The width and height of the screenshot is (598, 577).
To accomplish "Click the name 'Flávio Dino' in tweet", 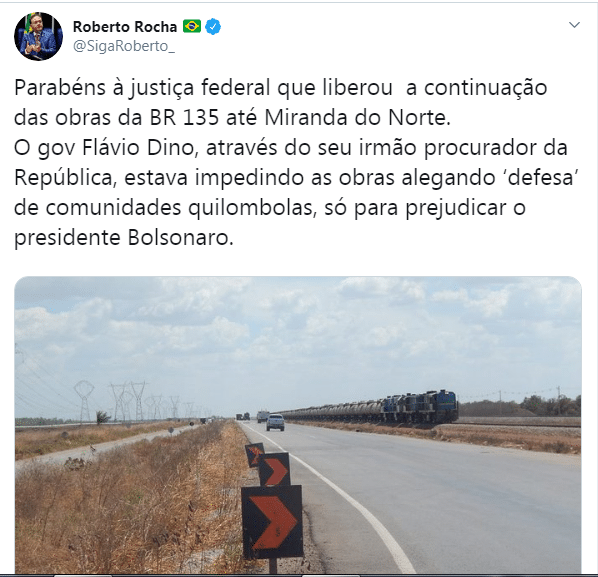I will pyautogui.click(x=138, y=147).
